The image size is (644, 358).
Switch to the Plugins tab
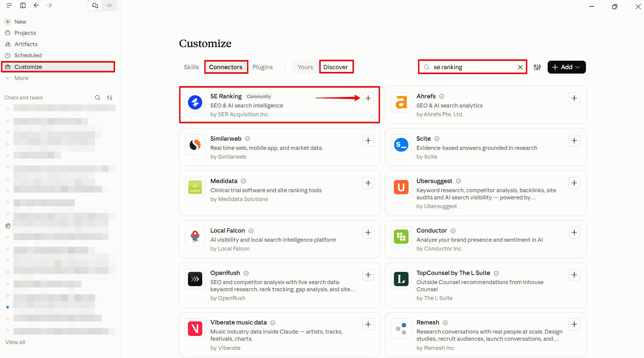263,67
